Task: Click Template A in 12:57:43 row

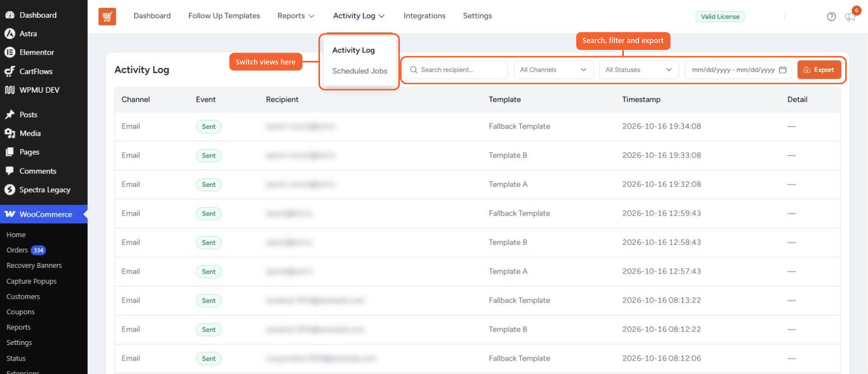Action: 508,271
